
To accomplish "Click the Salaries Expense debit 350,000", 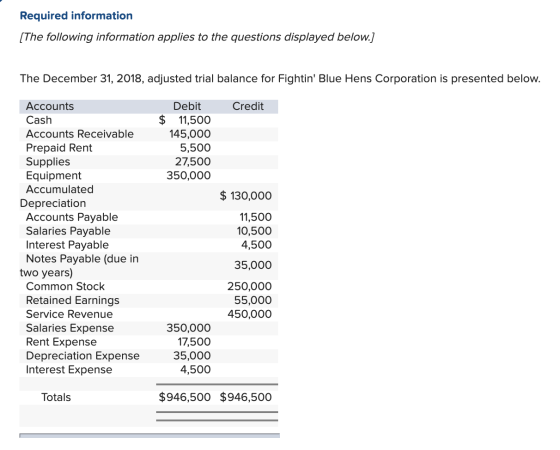I will (x=189, y=328).
